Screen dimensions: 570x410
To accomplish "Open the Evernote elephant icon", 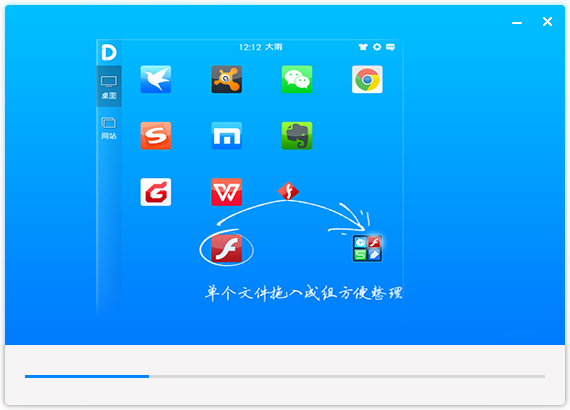I will 297,136.
